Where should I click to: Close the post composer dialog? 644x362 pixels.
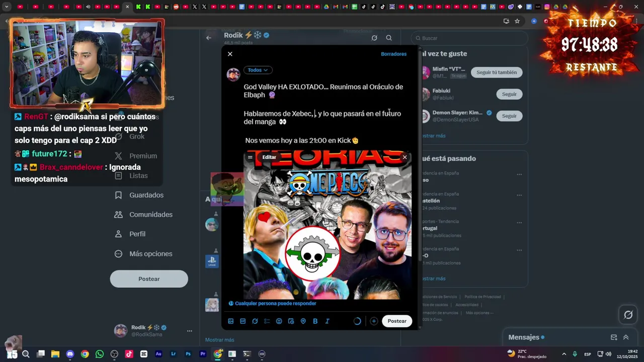point(230,54)
